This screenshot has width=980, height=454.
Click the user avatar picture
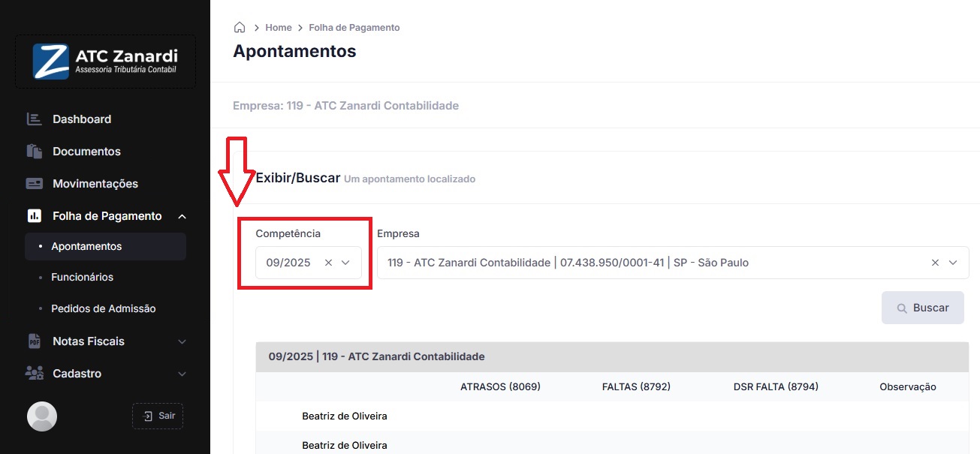42,416
